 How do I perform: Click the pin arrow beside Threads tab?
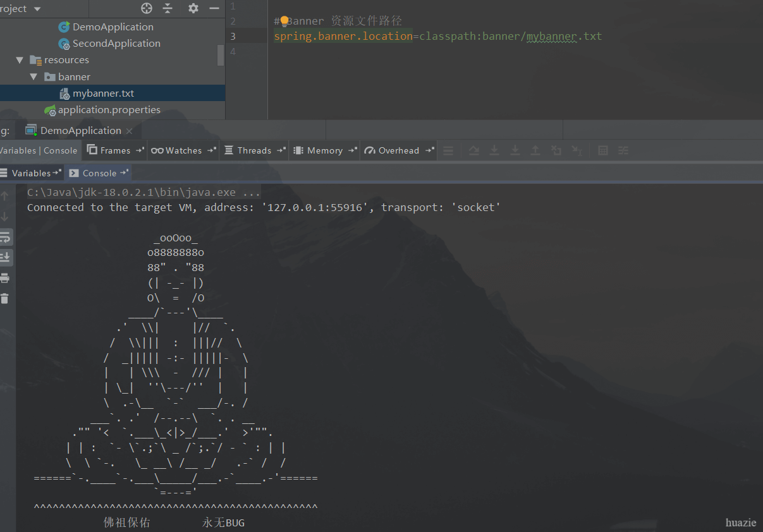pyautogui.click(x=281, y=150)
